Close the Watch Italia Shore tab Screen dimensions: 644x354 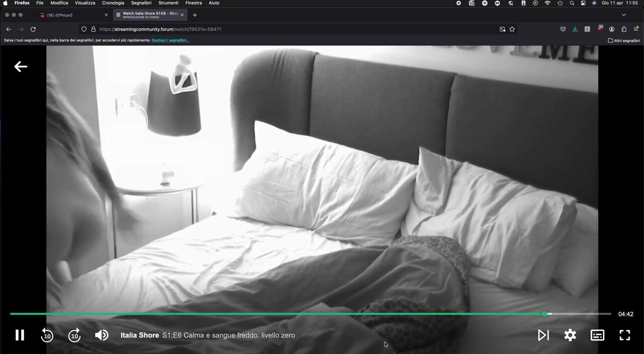click(182, 15)
